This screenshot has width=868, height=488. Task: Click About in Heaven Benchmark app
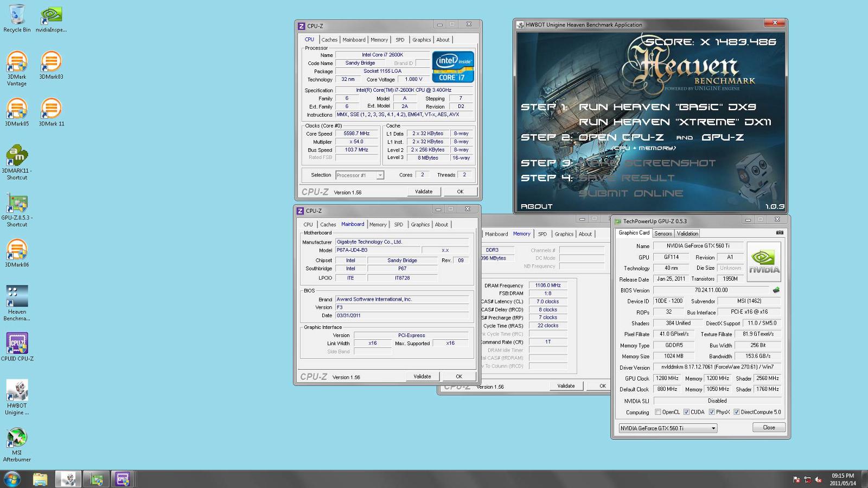click(537, 206)
